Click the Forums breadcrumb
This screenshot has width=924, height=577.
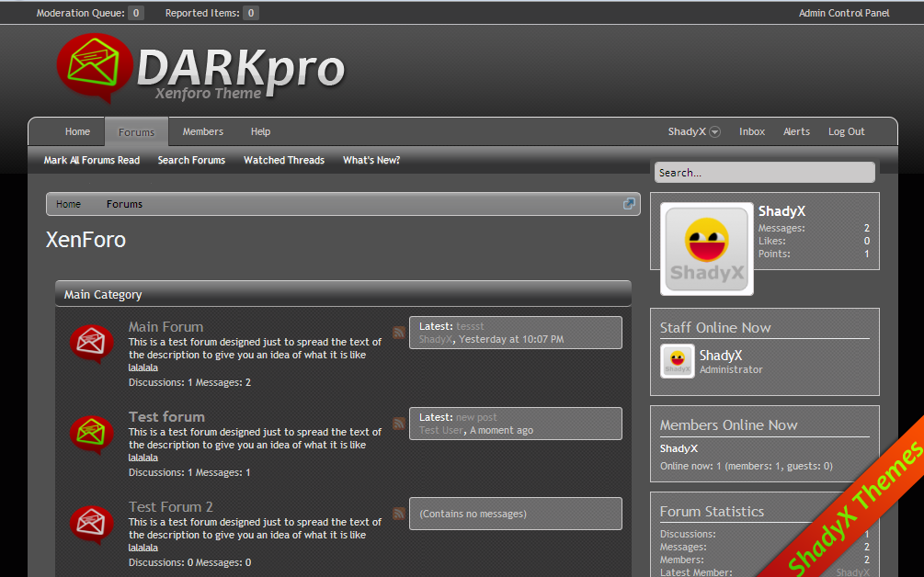pyautogui.click(x=124, y=204)
